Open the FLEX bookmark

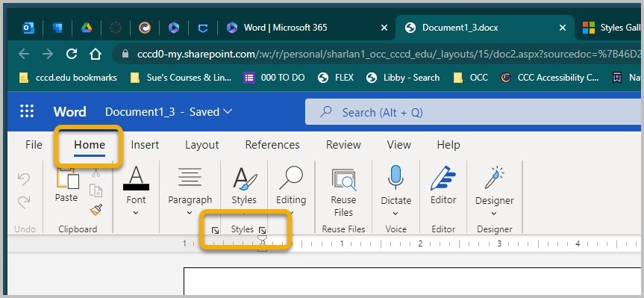coord(336,77)
